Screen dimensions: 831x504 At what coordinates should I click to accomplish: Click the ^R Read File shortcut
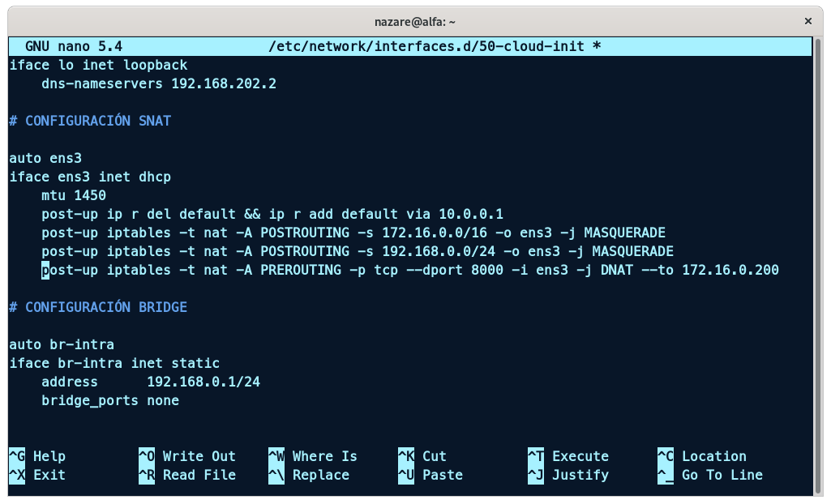(x=186, y=475)
